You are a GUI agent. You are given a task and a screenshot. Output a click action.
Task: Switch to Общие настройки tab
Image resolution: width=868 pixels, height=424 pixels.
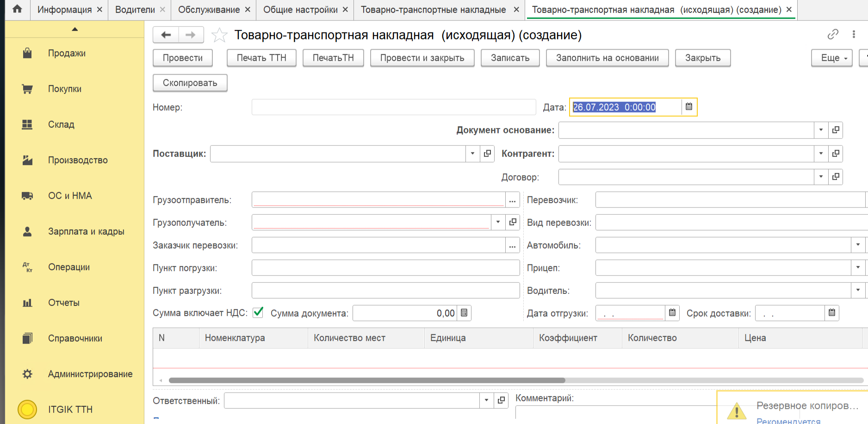pyautogui.click(x=300, y=10)
